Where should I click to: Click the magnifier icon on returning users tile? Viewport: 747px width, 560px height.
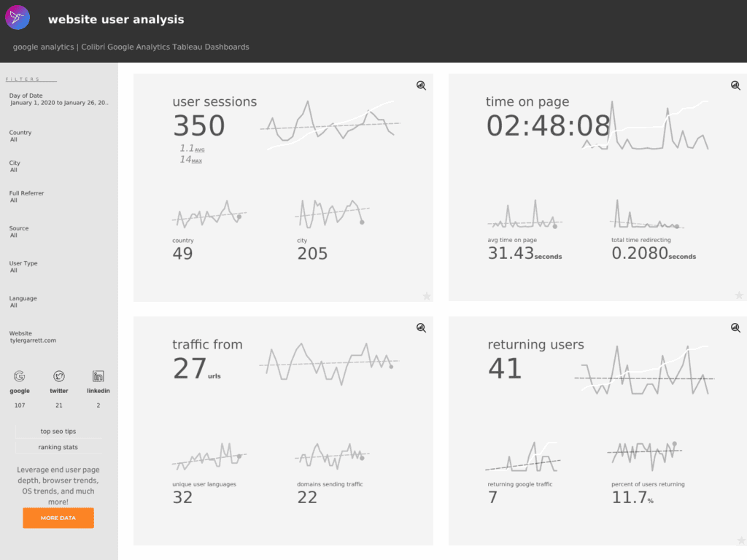click(735, 328)
